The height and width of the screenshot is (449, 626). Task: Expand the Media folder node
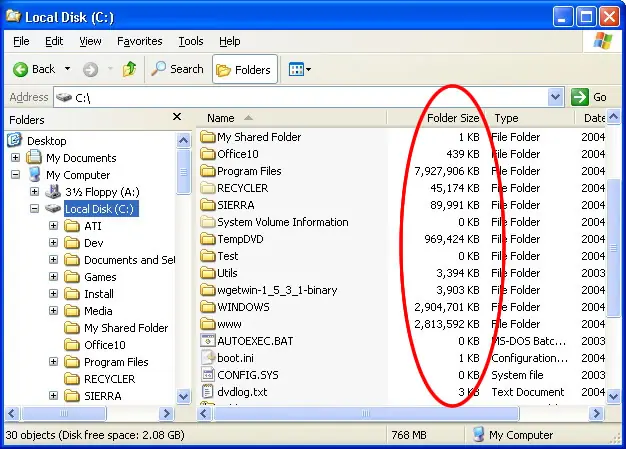click(x=53, y=311)
